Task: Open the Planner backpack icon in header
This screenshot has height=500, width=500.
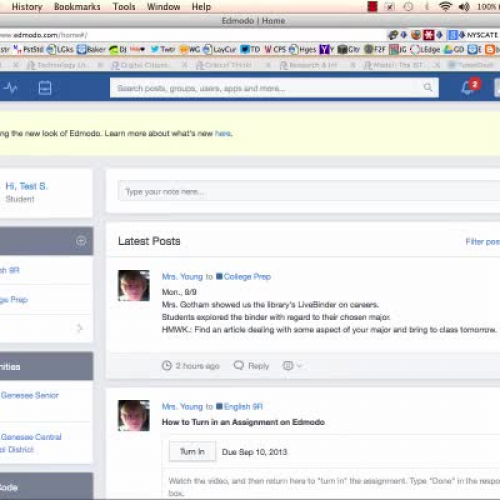Action: (x=45, y=88)
